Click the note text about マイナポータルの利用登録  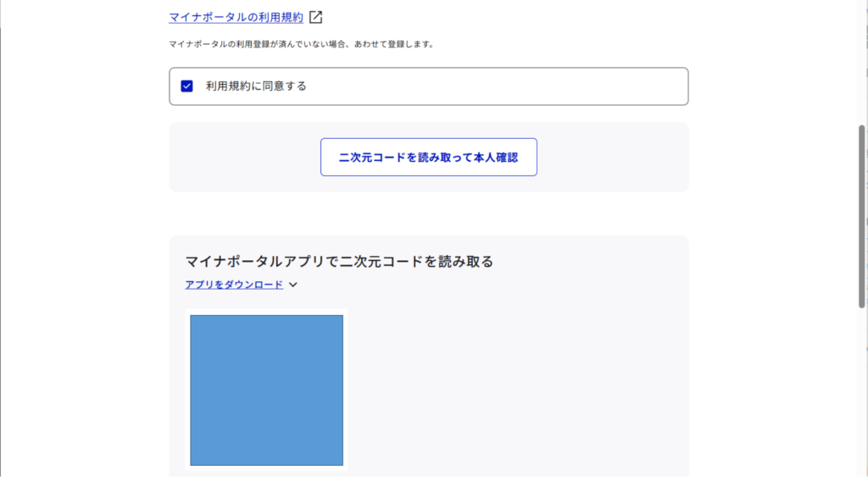coord(302,44)
